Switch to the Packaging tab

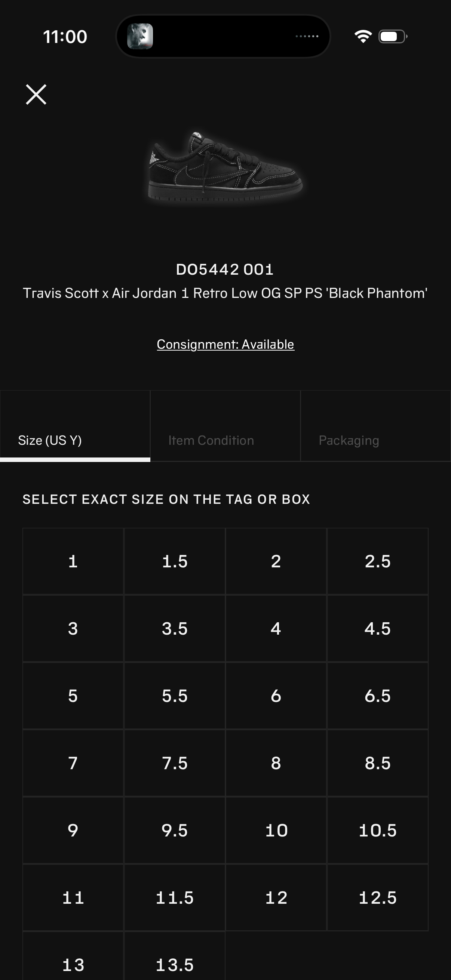[x=349, y=440]
